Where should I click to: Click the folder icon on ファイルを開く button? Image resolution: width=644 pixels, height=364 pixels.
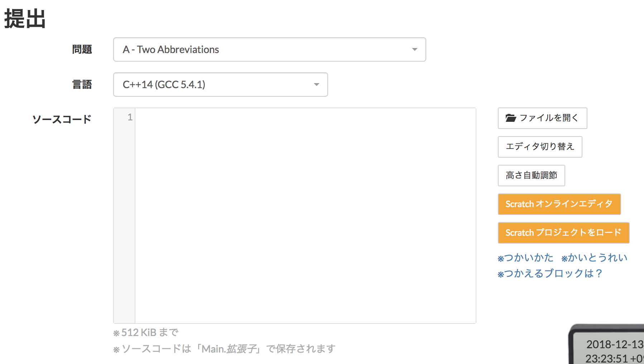(511, 118)
